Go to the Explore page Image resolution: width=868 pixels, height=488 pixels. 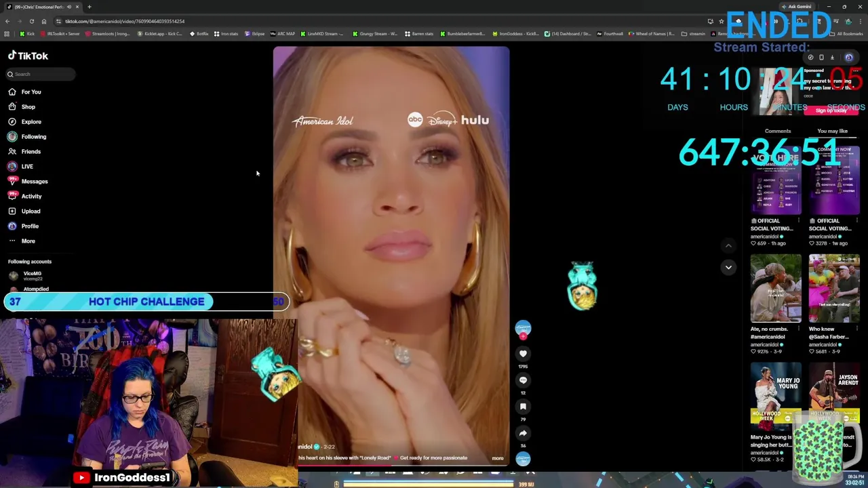25,121
